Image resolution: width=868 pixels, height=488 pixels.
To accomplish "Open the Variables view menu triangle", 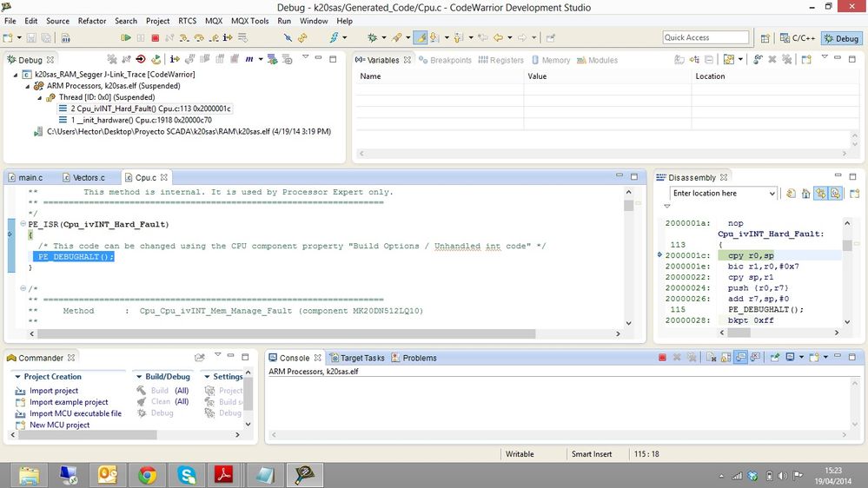I will (x=825, y=56).
